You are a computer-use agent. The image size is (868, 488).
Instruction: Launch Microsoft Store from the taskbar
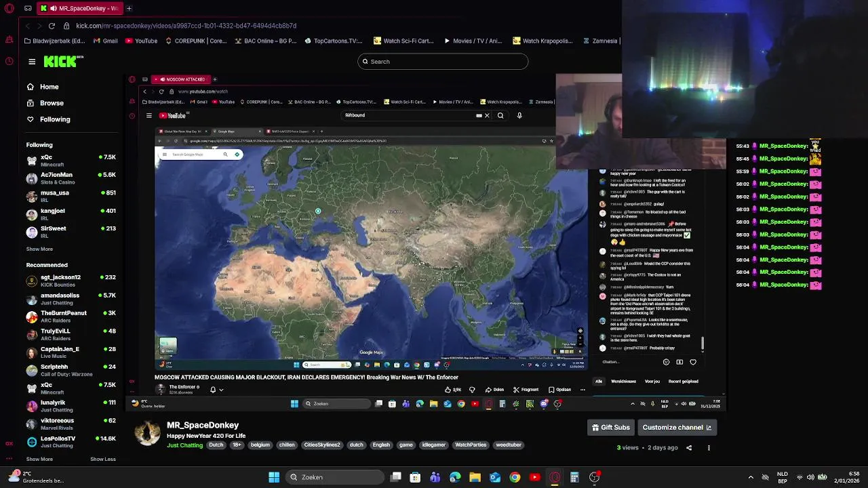(415, 477)
